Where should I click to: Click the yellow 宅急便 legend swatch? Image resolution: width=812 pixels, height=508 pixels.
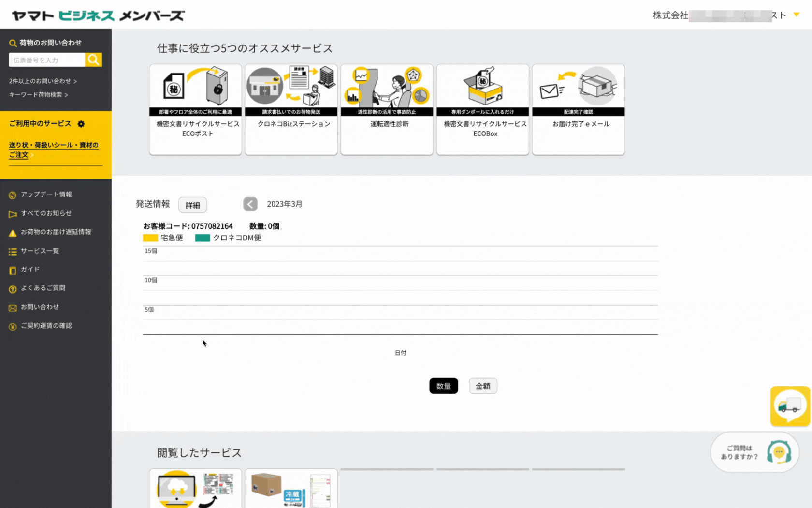(150, 238)
